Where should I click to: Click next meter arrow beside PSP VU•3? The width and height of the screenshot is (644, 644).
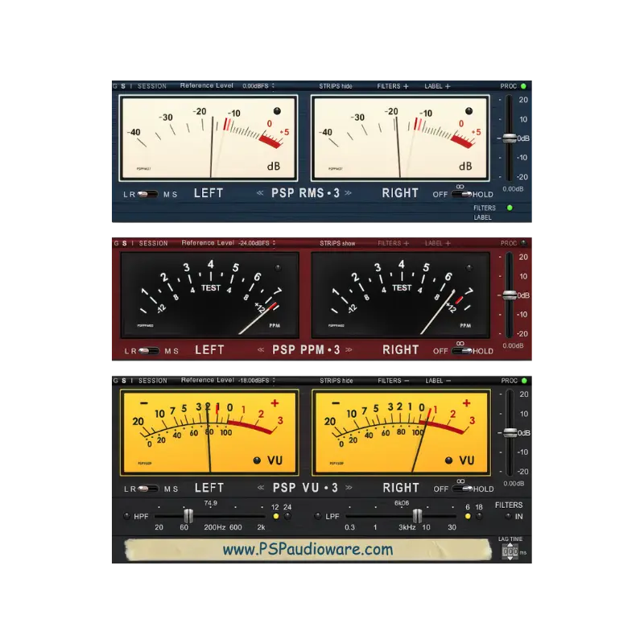pyautogui.click(x=349, y=488)
